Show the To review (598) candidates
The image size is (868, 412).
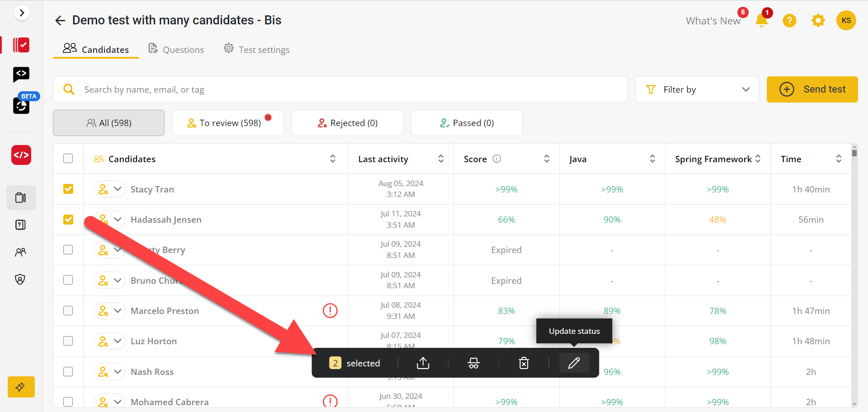point(228,123)
